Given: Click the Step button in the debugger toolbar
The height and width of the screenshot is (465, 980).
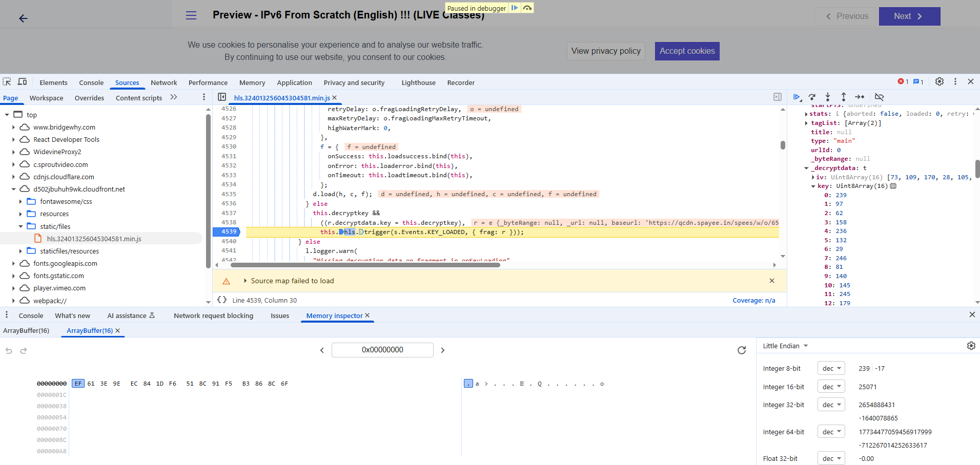Looking at the screenshot, I should [860, 97].
